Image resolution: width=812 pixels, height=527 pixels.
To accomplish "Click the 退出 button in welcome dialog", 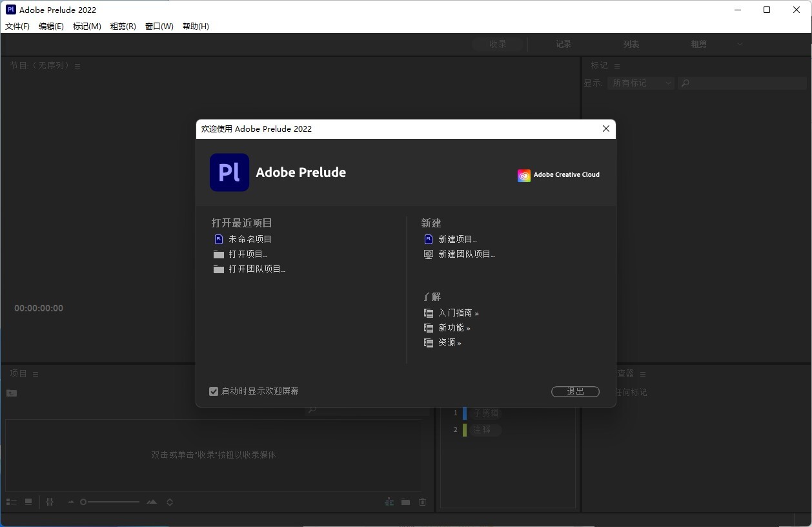I will [575, 392].
